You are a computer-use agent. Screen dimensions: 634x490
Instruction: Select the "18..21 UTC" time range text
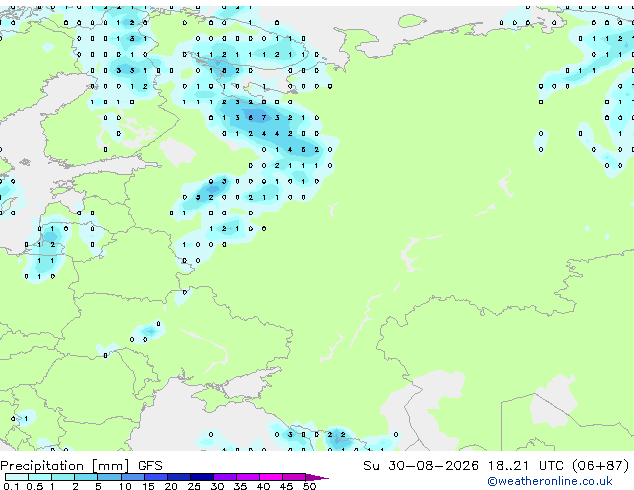pyautogui.click(x=525, y=465)
